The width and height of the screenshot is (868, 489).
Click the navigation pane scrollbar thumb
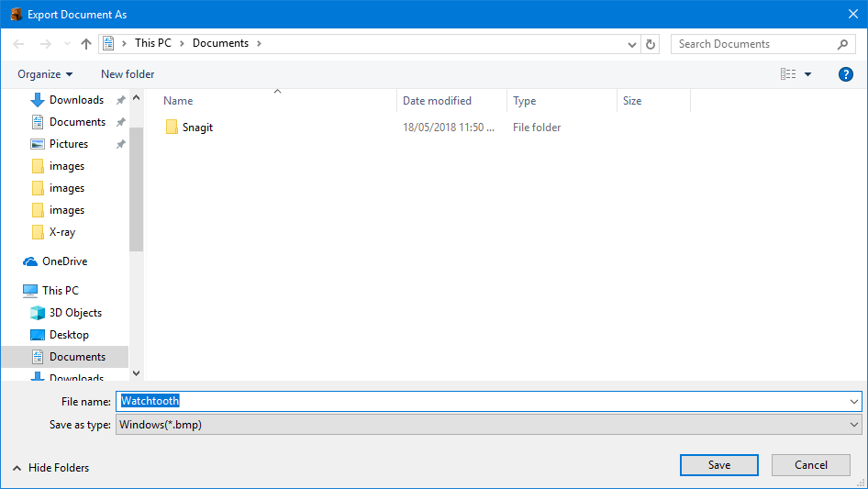[x=136, y=189]
